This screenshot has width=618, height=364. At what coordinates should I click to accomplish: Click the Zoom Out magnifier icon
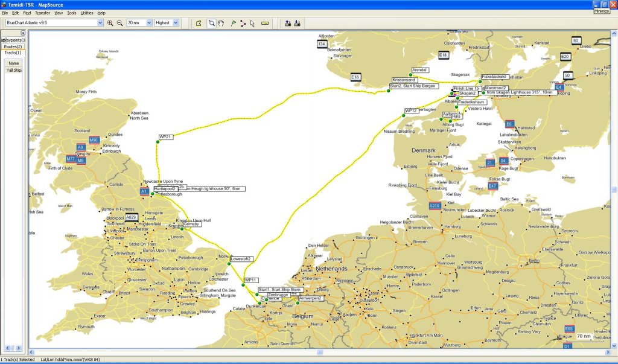click(119, 24)
